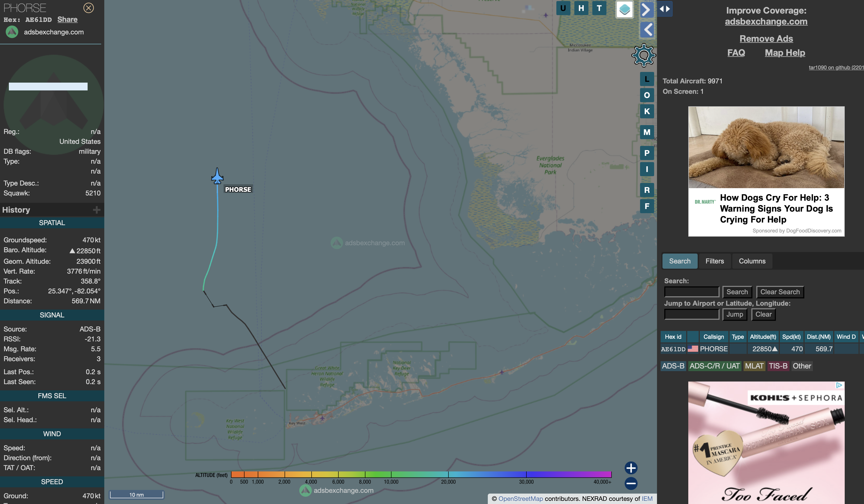The width and height of the screenshot is (864, 504).
Task: Toggle the I map option button
Action: coord(647,169)
